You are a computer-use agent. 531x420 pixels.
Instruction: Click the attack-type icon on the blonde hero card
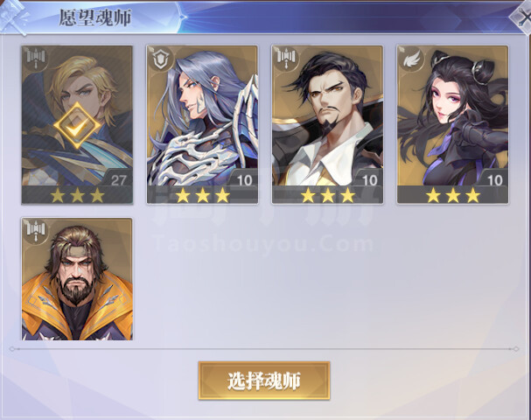click(36, 59)
